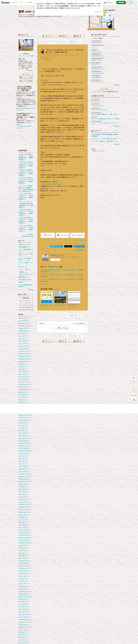Click the リブログする button
Viewport: 138px width, 644px height.
click(x=77, y=235)
